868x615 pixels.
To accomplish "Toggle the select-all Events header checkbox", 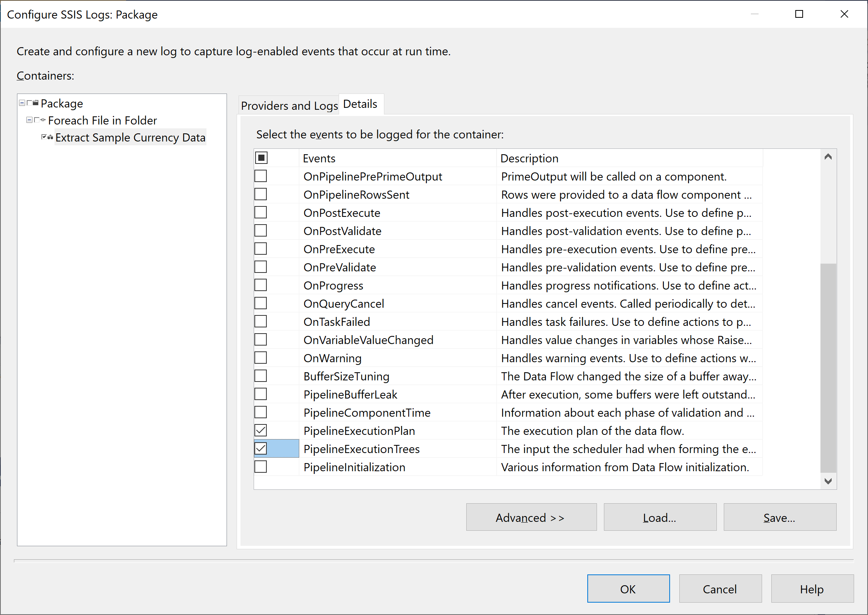I will pos(261,158).
